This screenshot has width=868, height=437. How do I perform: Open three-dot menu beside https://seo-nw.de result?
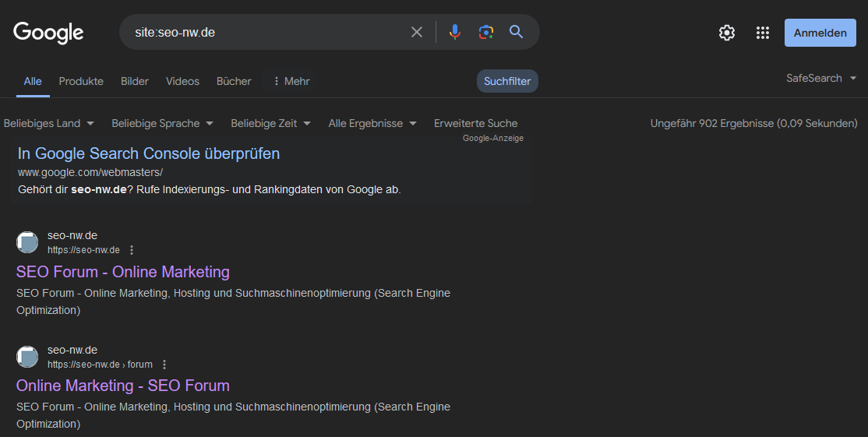coord(132,250)
